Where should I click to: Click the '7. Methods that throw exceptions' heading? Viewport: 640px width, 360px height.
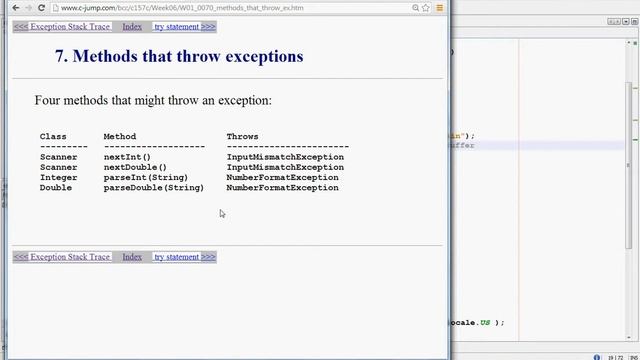click(179, 56)
